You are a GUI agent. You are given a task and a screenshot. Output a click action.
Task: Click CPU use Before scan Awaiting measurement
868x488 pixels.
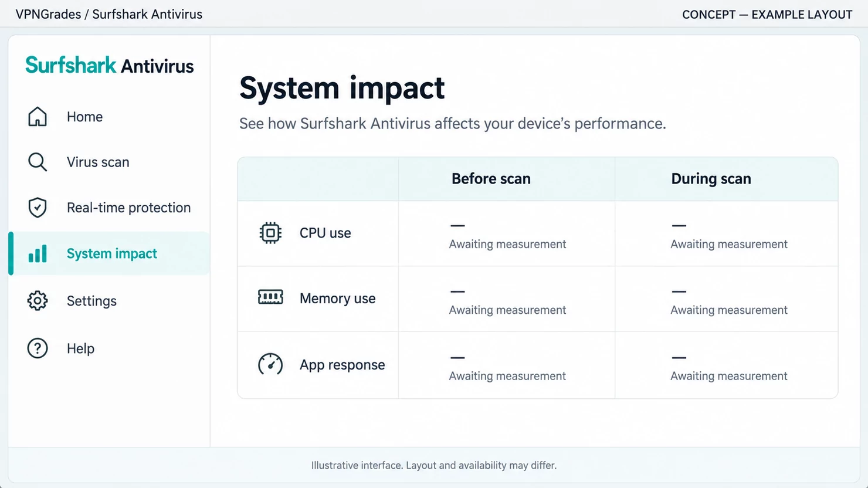[507, 244]
